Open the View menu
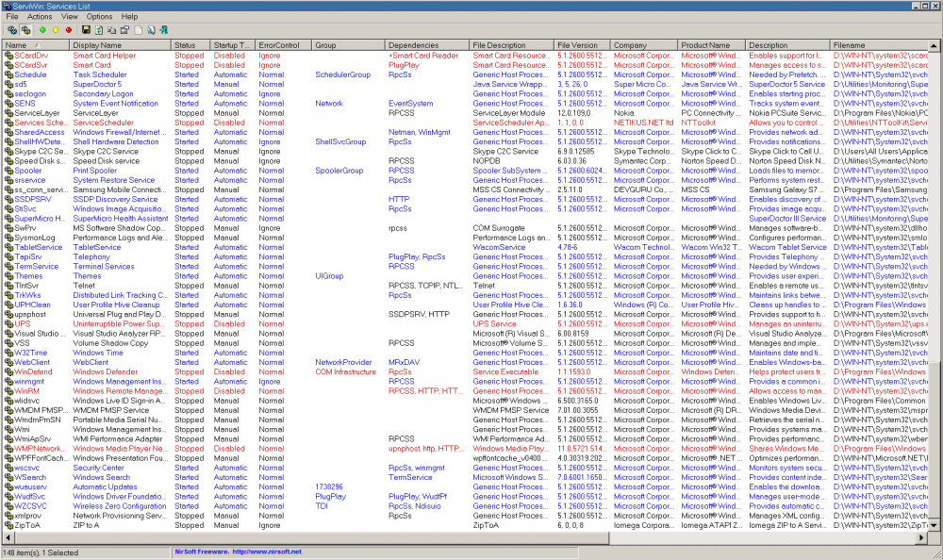 (70, 17)
